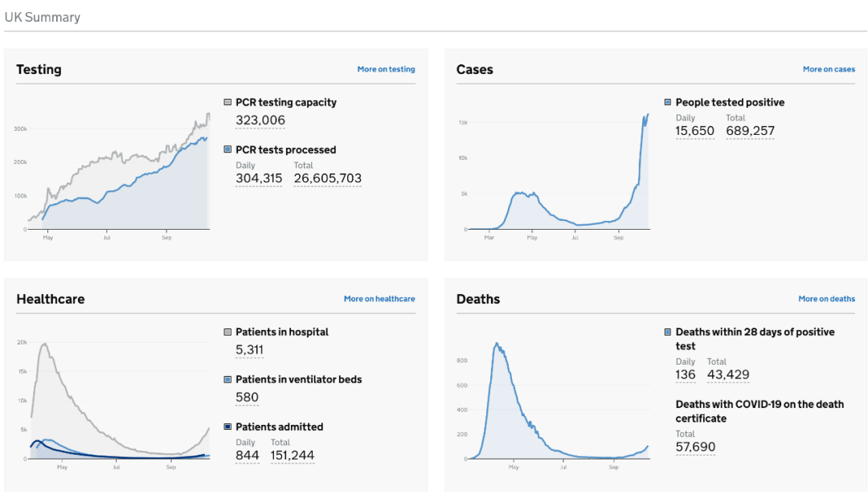The height and width of the screenshot is (494, 868).
Task: Click the daily tests processed figure 304,315
Action: tap(259, 178)
